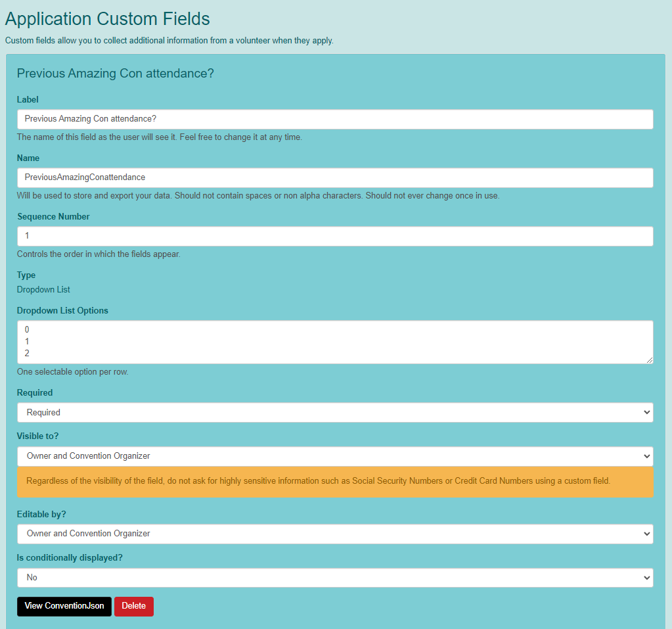
Task: Click the 'Is conditionally displayed?' label
Action: click(x=70, y=558)
